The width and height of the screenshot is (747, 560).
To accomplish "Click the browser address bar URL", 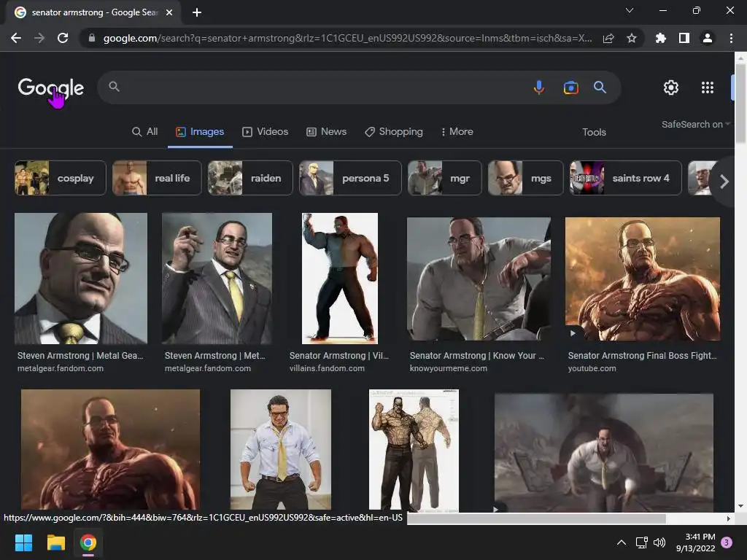I will click(347, 38).
